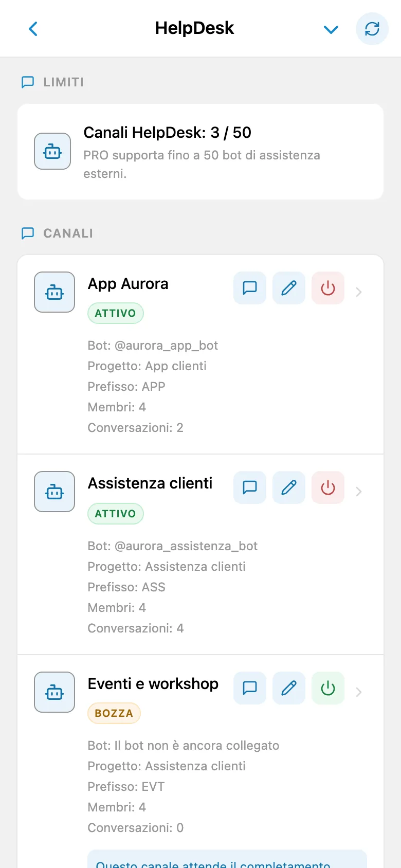
Task: Edit the App Aurora channel
Action: [x=289, y=288]
